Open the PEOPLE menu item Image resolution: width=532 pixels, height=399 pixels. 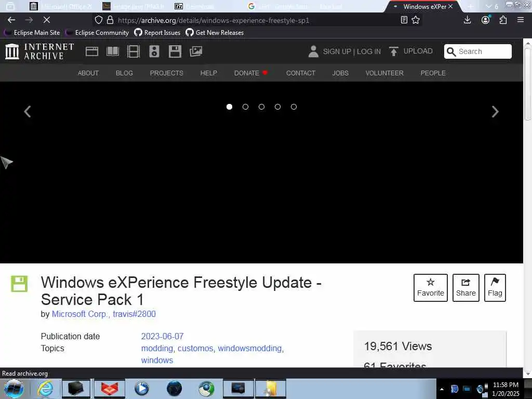coord(433,73)
